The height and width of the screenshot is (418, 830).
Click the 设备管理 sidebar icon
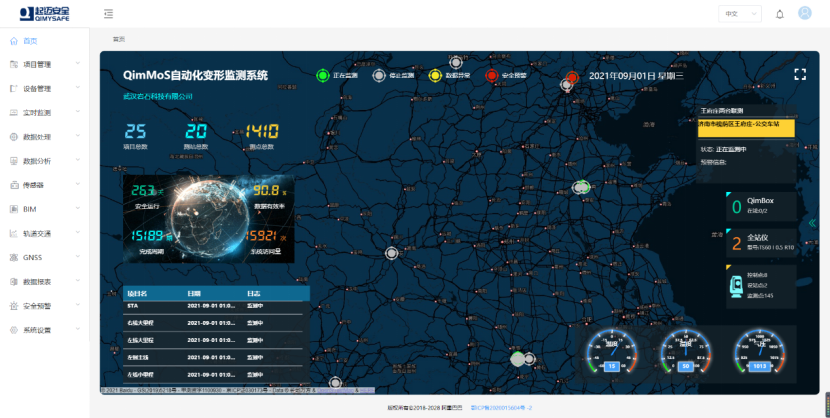14,89
